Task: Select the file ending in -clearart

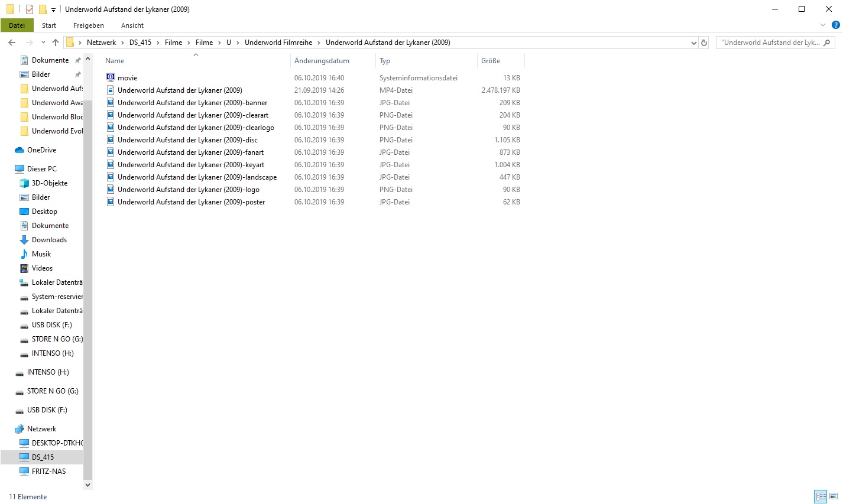Action: coord(193,115)
